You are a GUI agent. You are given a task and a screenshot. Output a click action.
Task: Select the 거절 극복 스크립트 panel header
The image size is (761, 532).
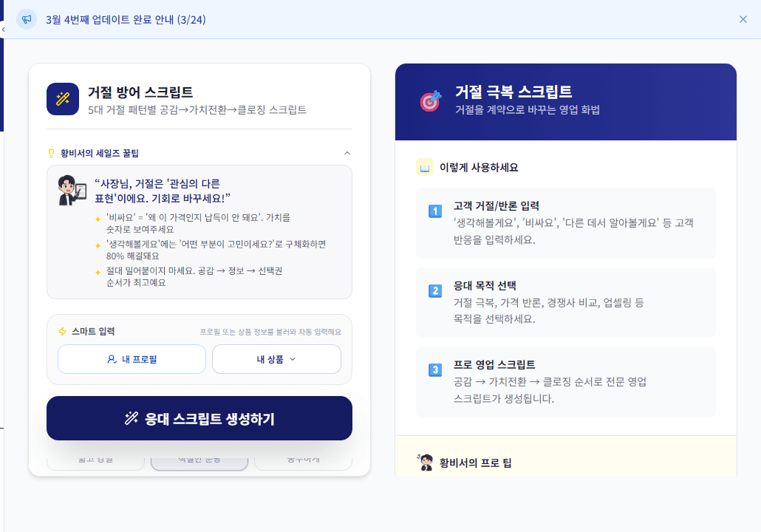pyautogui.click(x=515, y=93)
